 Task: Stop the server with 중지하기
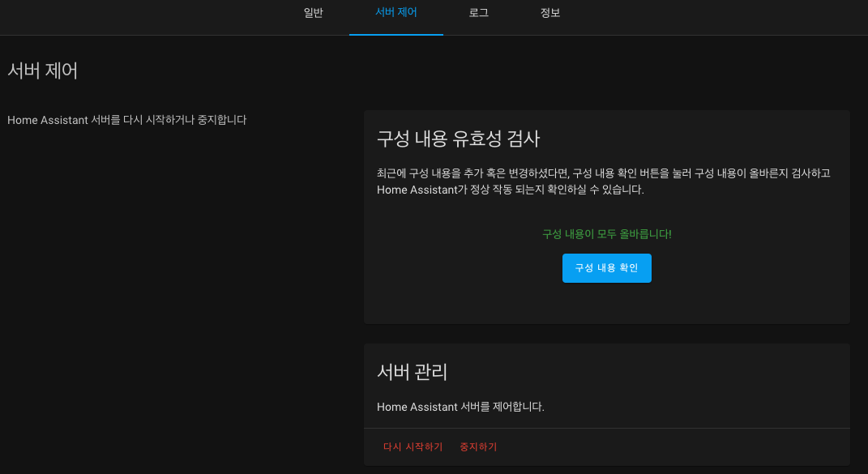(x=478, y=447)
